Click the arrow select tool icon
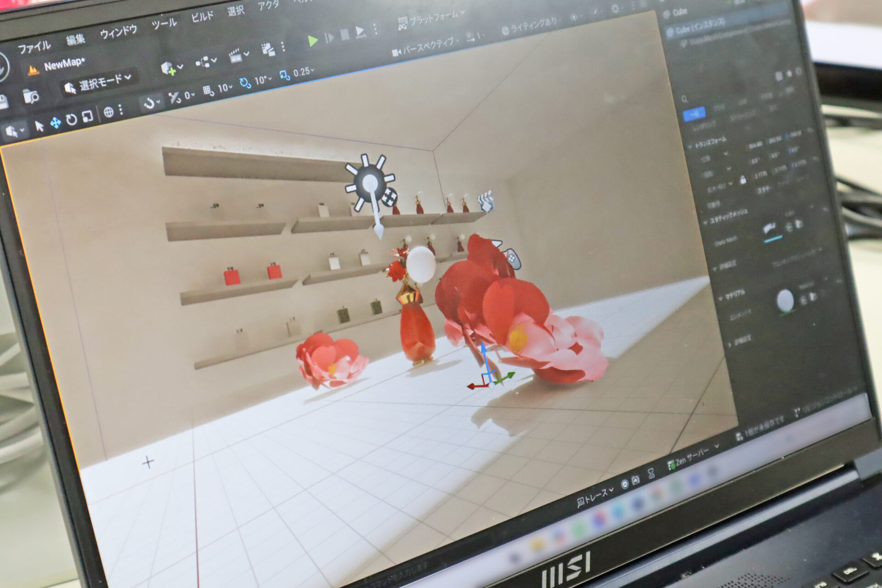Viewport: 882px width, 588px height. (39, 126)
